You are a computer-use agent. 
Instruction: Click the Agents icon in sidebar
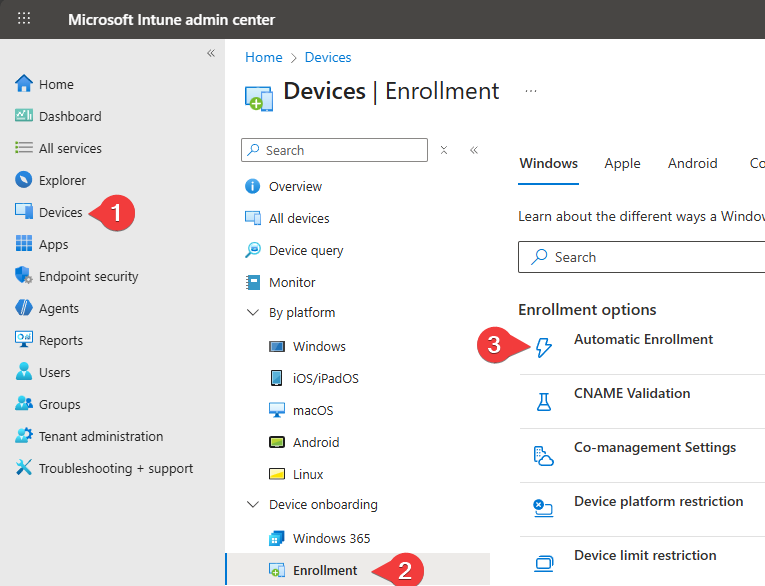[x=24, y=307]
